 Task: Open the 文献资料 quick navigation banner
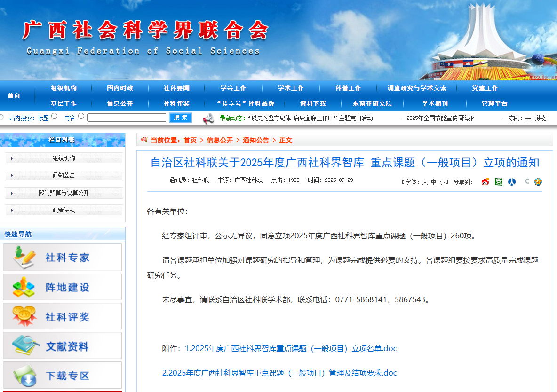click(62, 346)
